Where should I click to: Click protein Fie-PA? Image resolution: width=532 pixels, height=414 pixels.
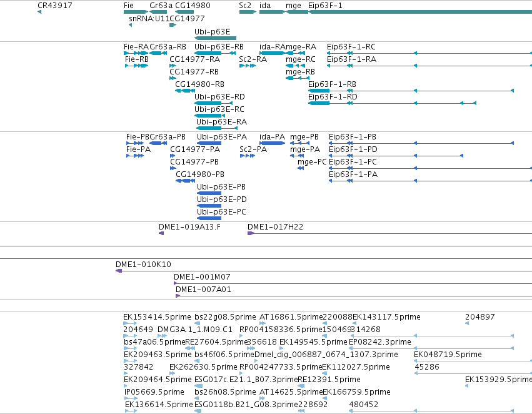pos(138,149)
